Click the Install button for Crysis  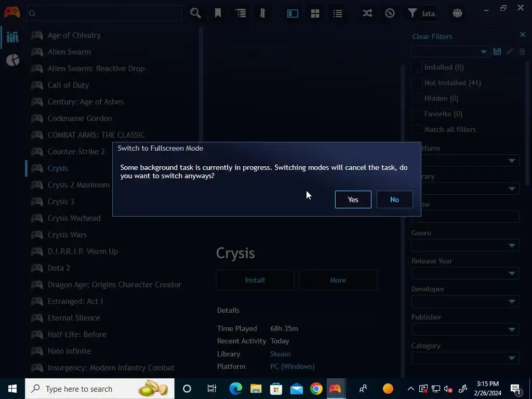pos(255,280)
